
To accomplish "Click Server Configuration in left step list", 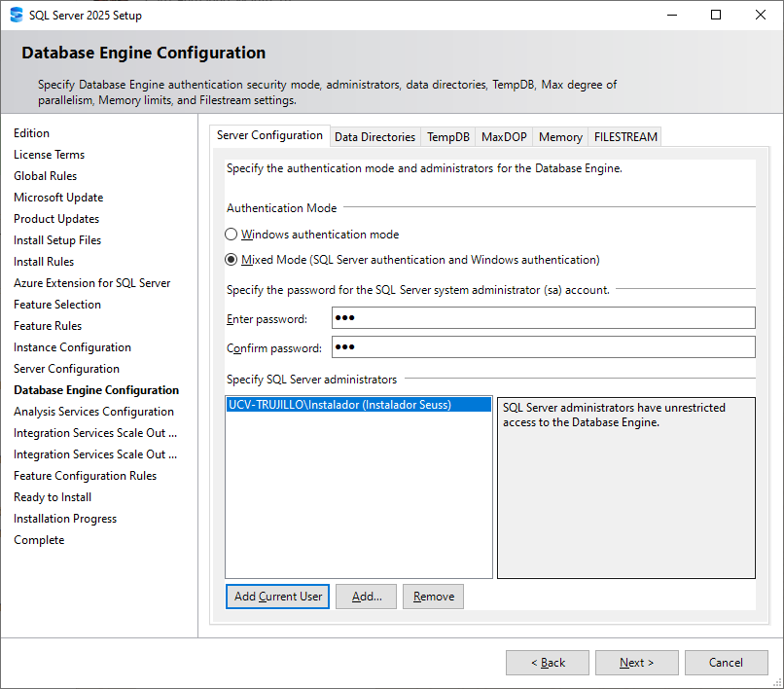I will [66, 369].
